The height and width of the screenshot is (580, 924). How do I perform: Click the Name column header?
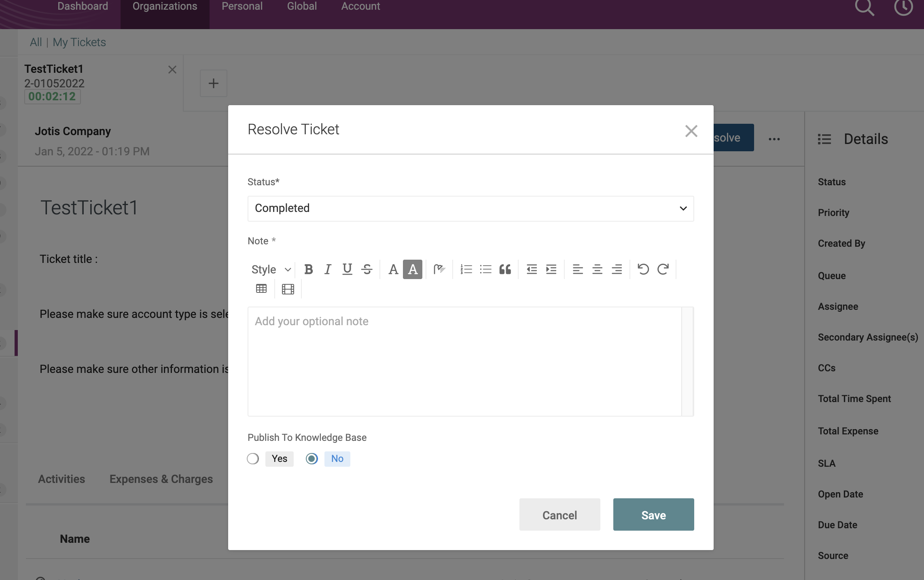(x=75, y=539)
